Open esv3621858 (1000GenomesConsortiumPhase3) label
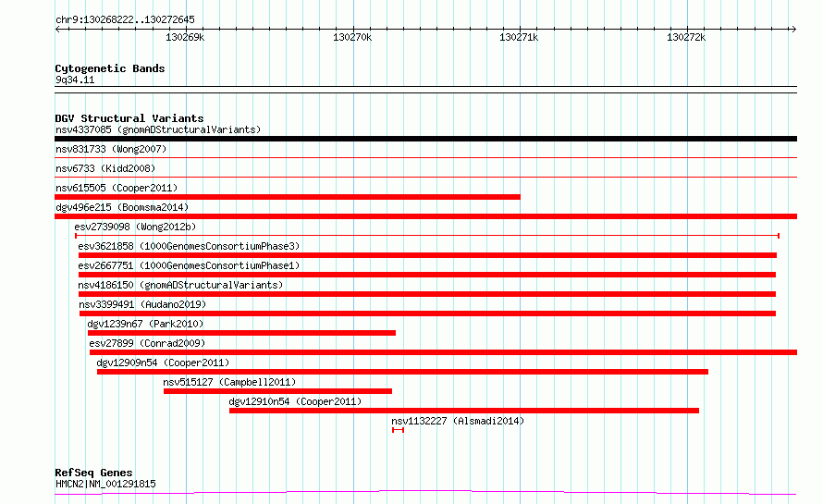Viewport: 823px width, 504px height. pyautogui.click(x=189, y=246)
